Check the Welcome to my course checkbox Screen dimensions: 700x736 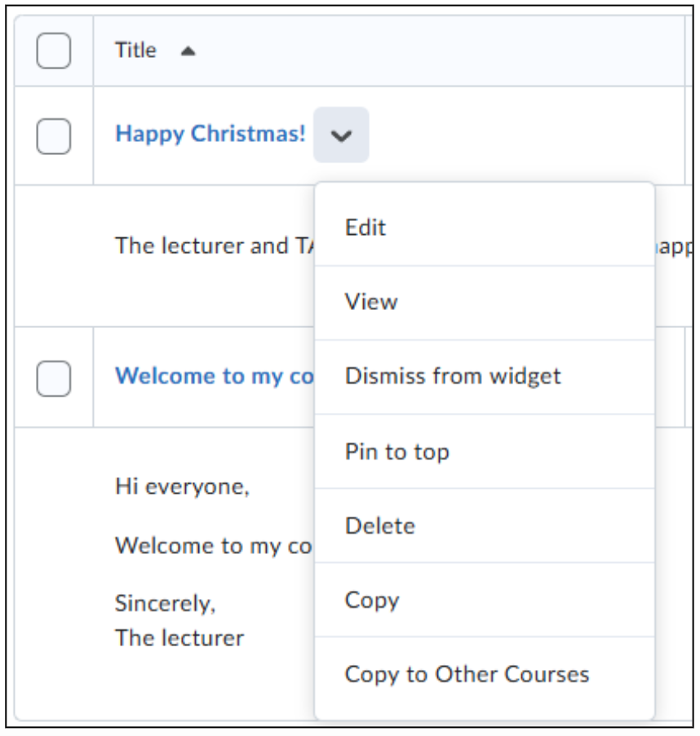pyautogui.click(x=54, y=379)
